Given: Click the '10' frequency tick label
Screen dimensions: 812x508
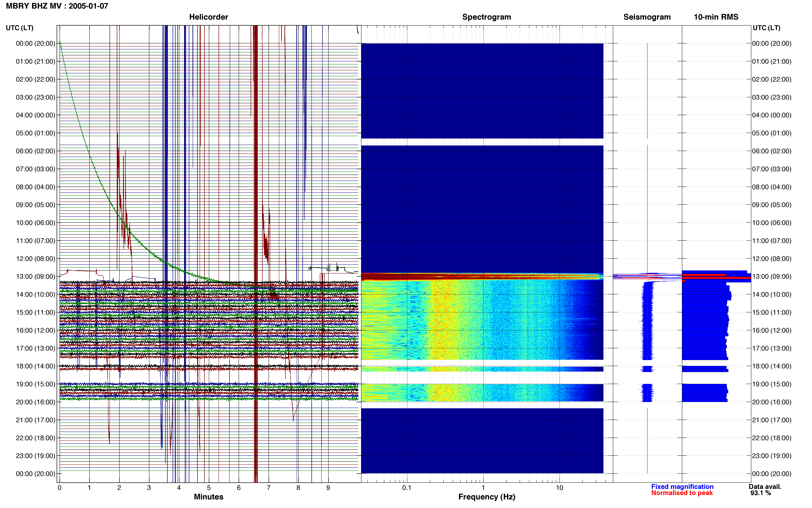Looking at the screenshot, I should pyautogui.click(x=559, y=487).
